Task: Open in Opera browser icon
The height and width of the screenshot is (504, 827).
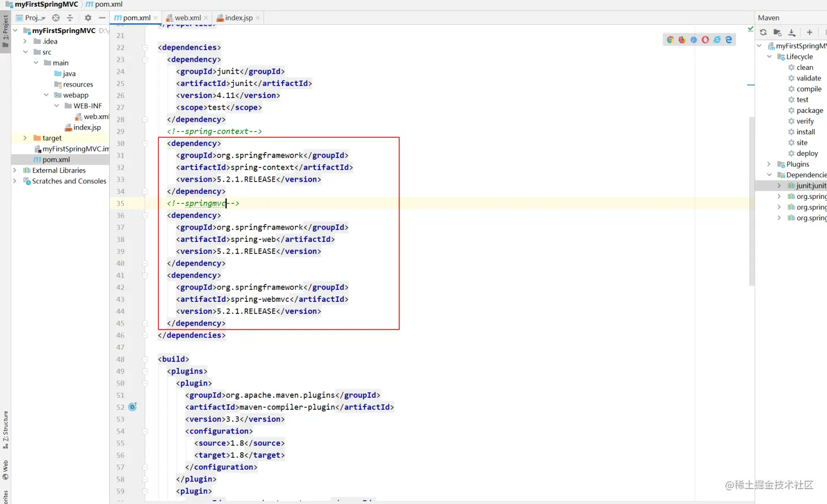Action: (705, 40)
